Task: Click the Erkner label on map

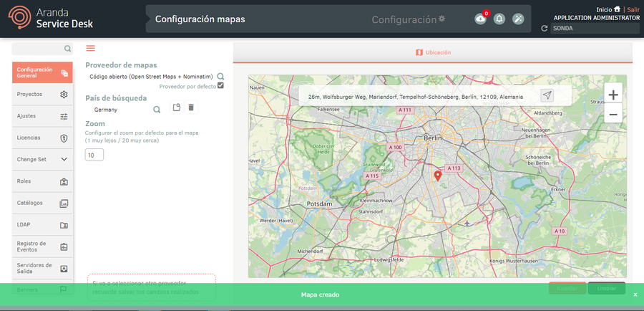Action: click(x=559, y=190)
